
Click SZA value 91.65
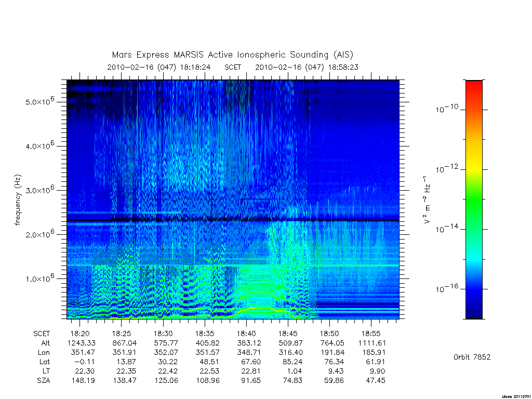pos(251,381)
